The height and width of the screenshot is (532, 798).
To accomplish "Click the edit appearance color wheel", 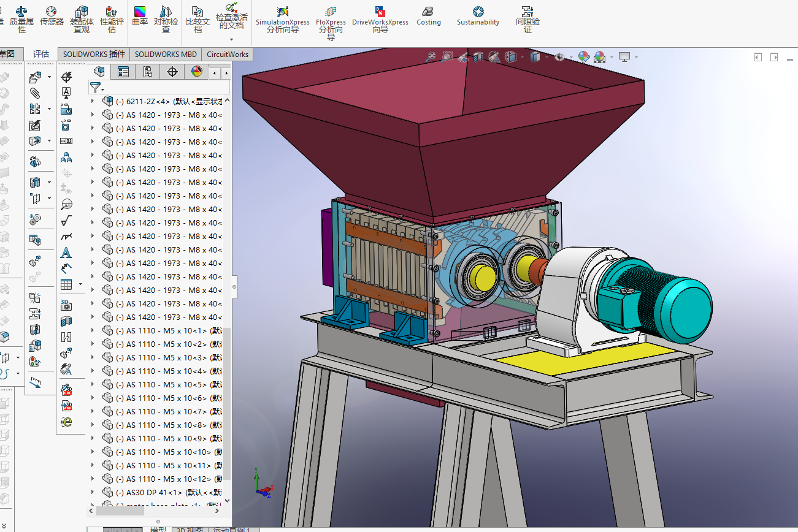I will (583, 57).
